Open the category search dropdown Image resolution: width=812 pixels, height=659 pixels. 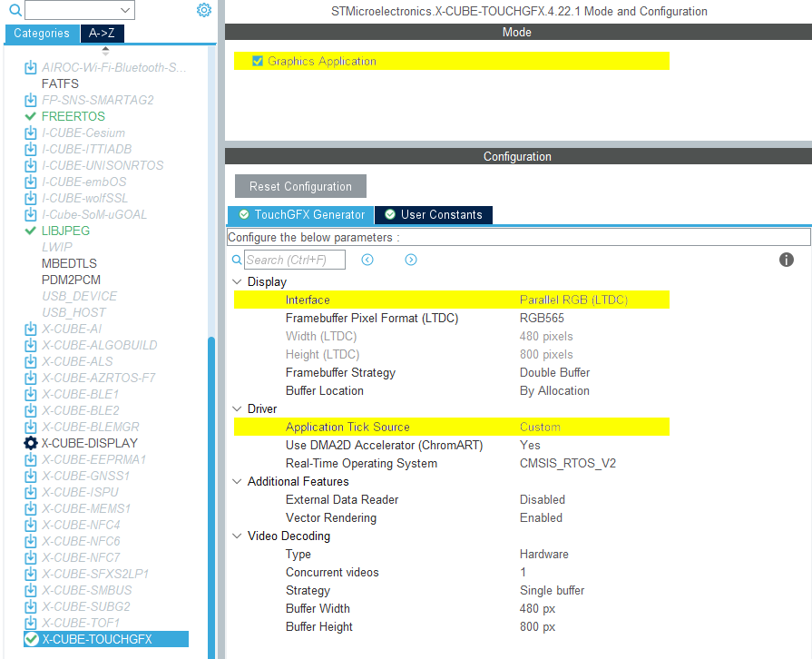(x=125, y=10)
